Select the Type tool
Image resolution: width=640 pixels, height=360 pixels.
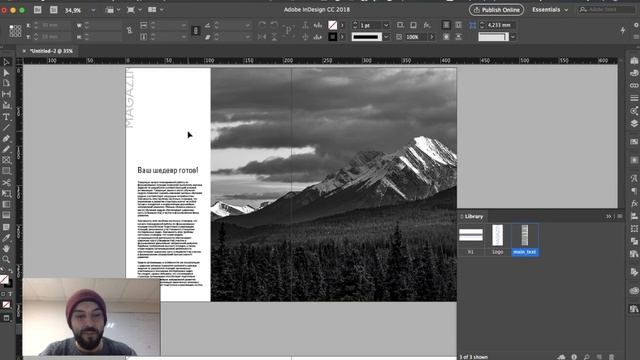point(6,117)
